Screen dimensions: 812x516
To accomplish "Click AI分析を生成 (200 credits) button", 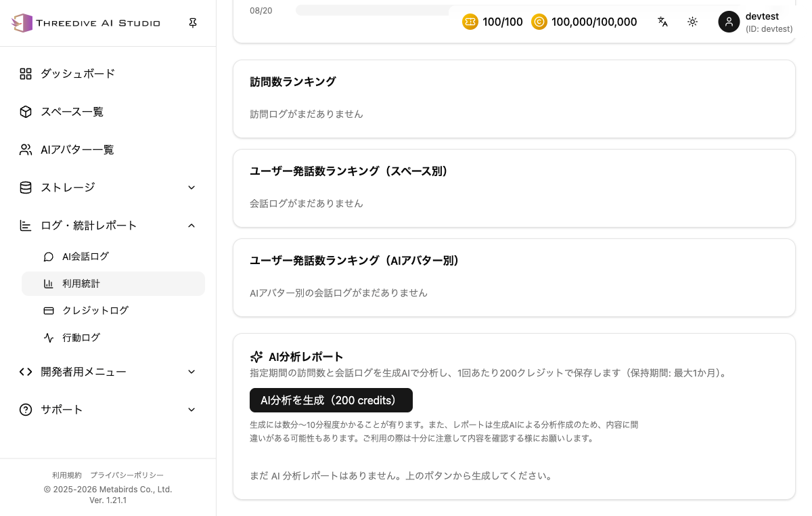I will pos(331,400).
